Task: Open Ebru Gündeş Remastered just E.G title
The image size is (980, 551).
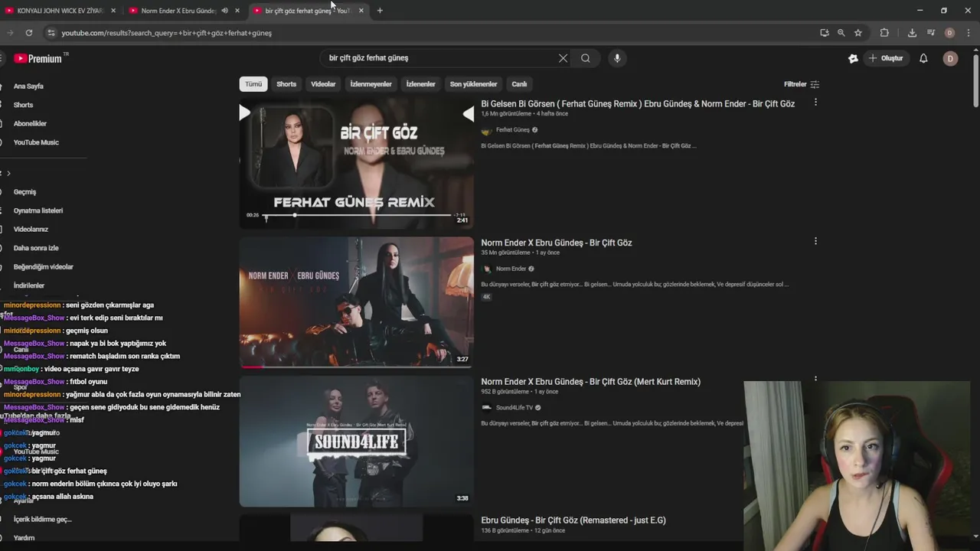Action: point(573,520)
